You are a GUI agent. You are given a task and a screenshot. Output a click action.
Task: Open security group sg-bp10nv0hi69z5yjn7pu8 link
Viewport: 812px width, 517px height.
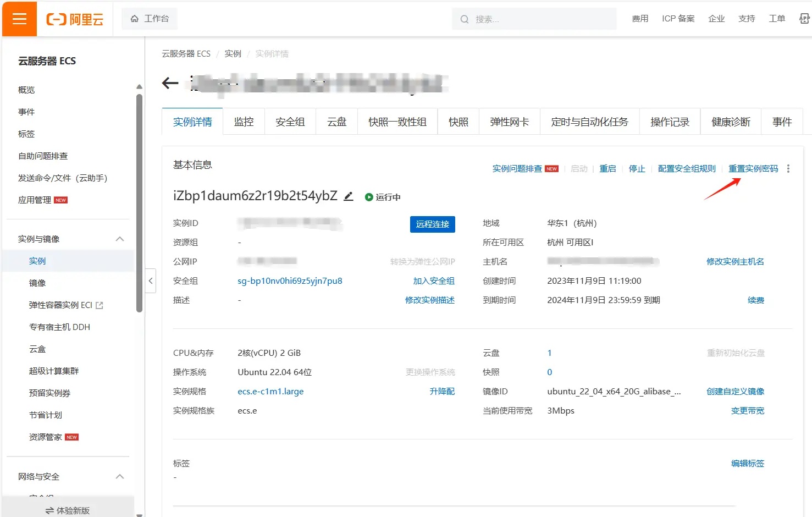(x=290, y=281)
